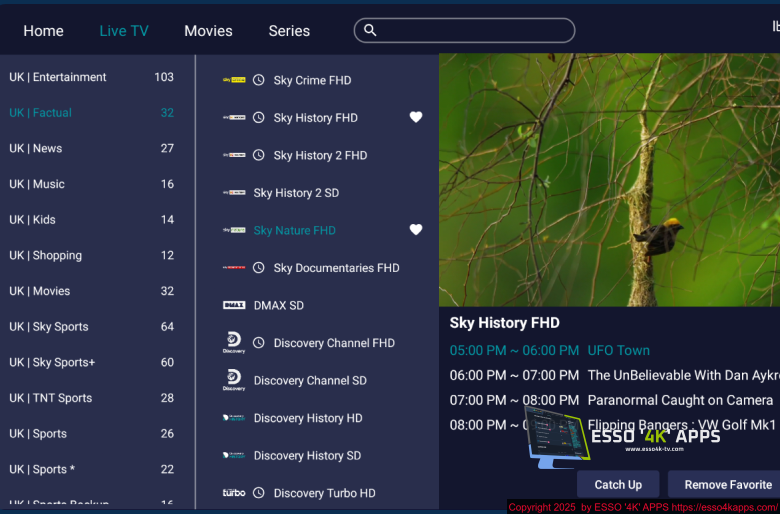780x514 pixels.
Task: Select the UK | Sports category with 26 channels
Action: tap(92, 434)
